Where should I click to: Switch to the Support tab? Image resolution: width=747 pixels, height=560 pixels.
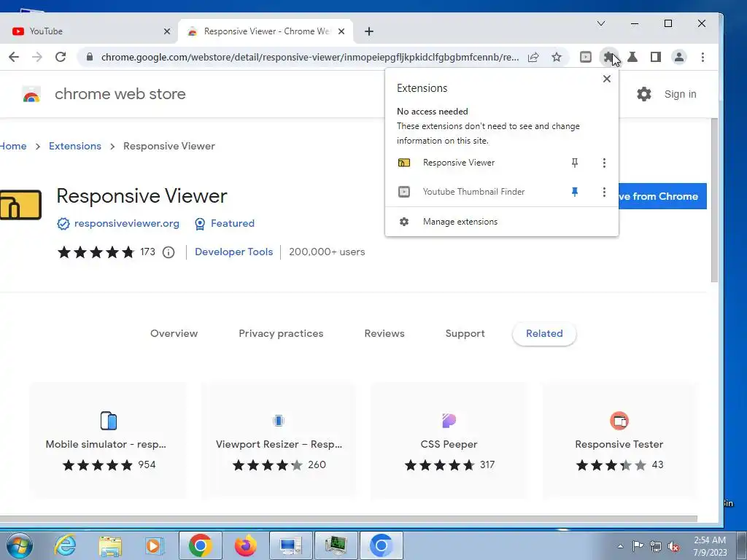(465, 334)
